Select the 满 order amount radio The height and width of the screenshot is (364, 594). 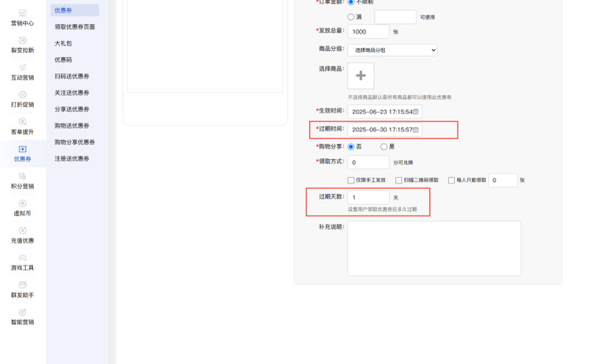click(351, 17)
